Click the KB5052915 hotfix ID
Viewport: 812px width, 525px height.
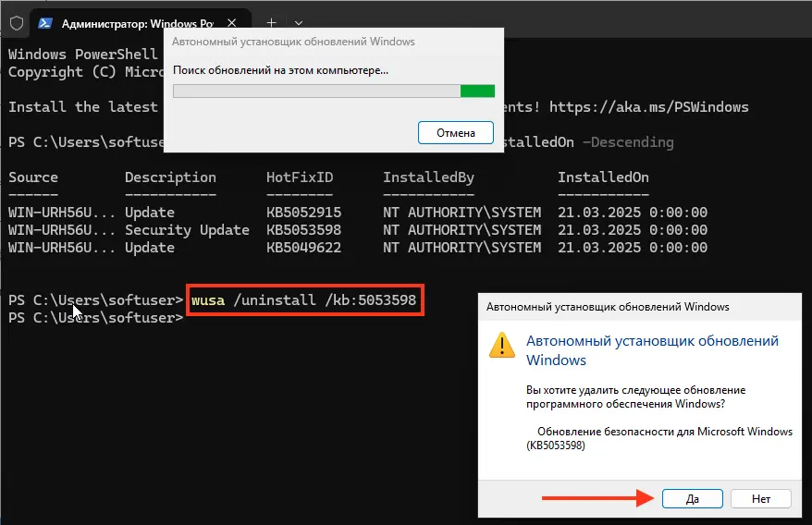[306, 213]
